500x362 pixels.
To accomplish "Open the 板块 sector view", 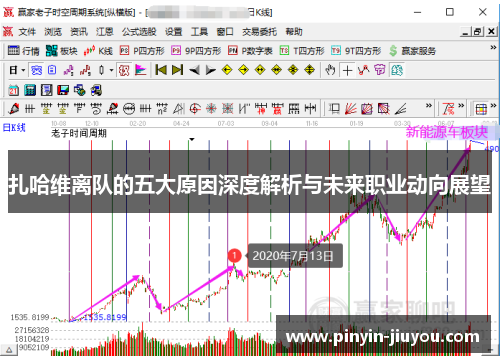I will coord(62,51).
